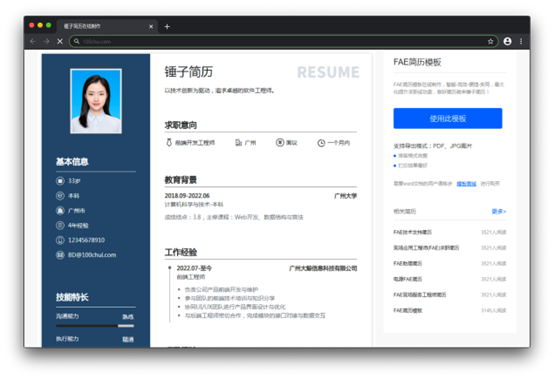Click the email icon next to BD@100chui.com

click(x=60, y=255)
